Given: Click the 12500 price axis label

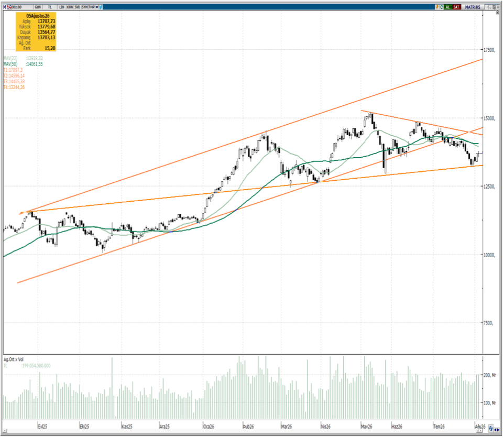Looking at the screenshot, I should tap(489, 187).
